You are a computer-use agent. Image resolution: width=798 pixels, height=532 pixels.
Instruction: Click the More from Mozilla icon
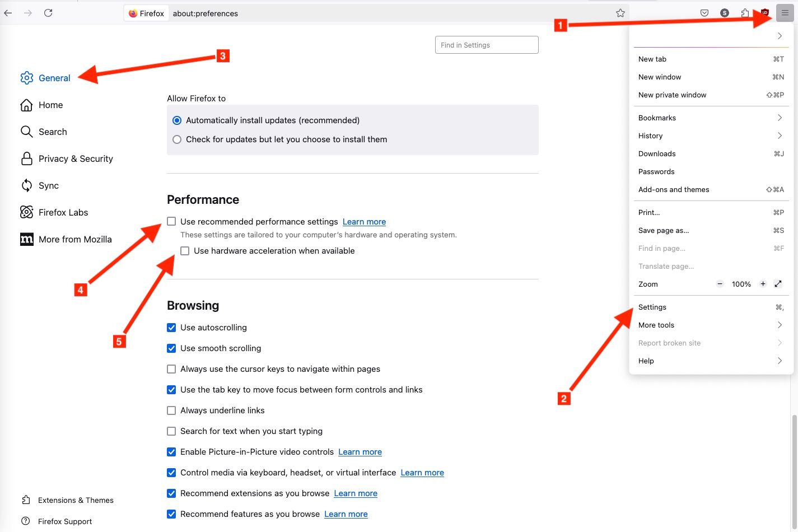(26, 239)
